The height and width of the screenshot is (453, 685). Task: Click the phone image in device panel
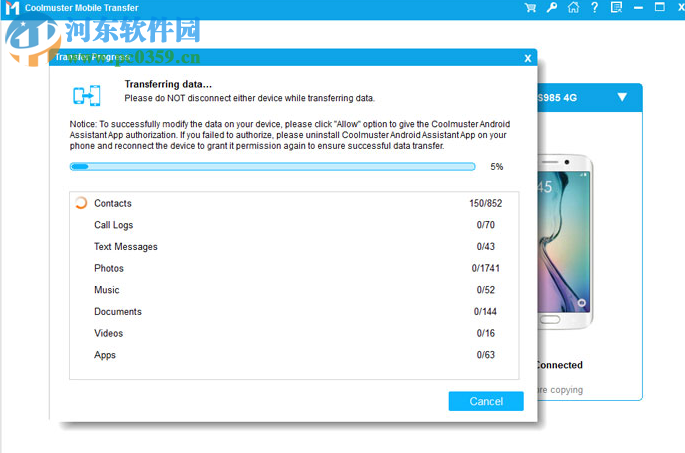(x=565, y=241)
